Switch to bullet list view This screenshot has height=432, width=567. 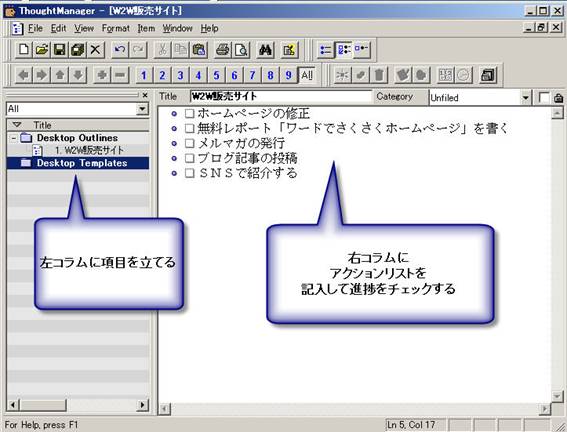[325, 50]
